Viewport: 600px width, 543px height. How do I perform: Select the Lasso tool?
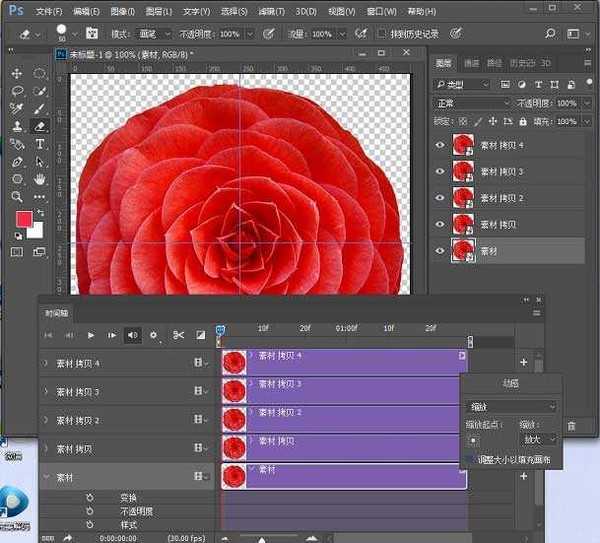[x=17, y=91]
